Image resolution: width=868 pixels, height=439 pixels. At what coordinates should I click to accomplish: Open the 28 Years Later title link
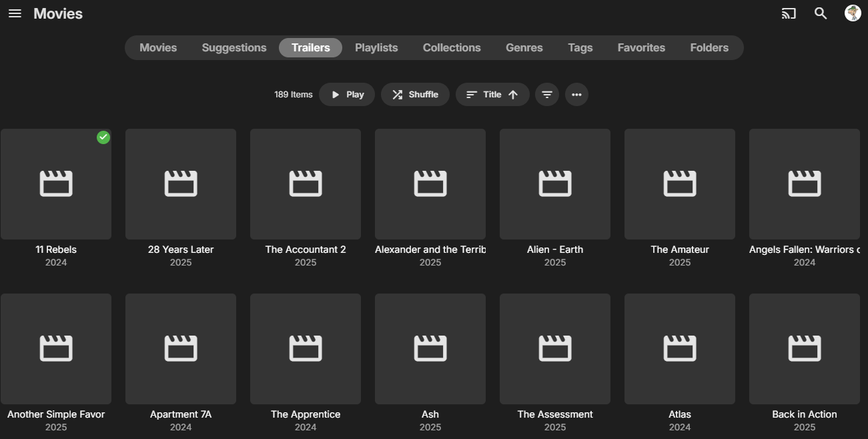[181, 250]
